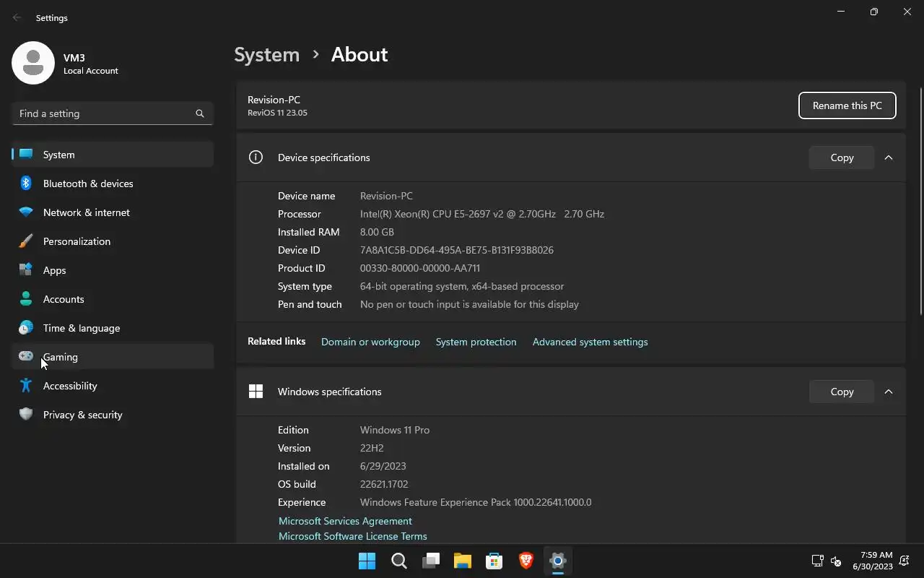Screen dimensions: 924x578
Task: Open Personalization settings
Action: coord(113,241)
